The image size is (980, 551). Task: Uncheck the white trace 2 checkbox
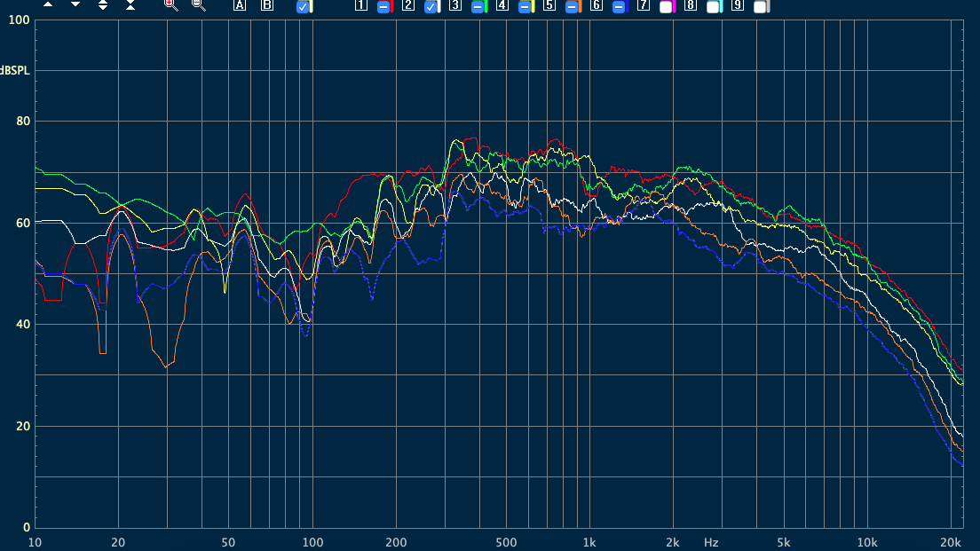click(x=431, y=7)
